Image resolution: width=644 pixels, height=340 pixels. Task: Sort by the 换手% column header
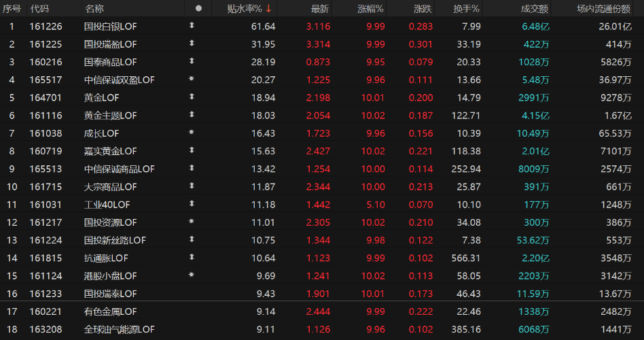click(x=466, y=8)
